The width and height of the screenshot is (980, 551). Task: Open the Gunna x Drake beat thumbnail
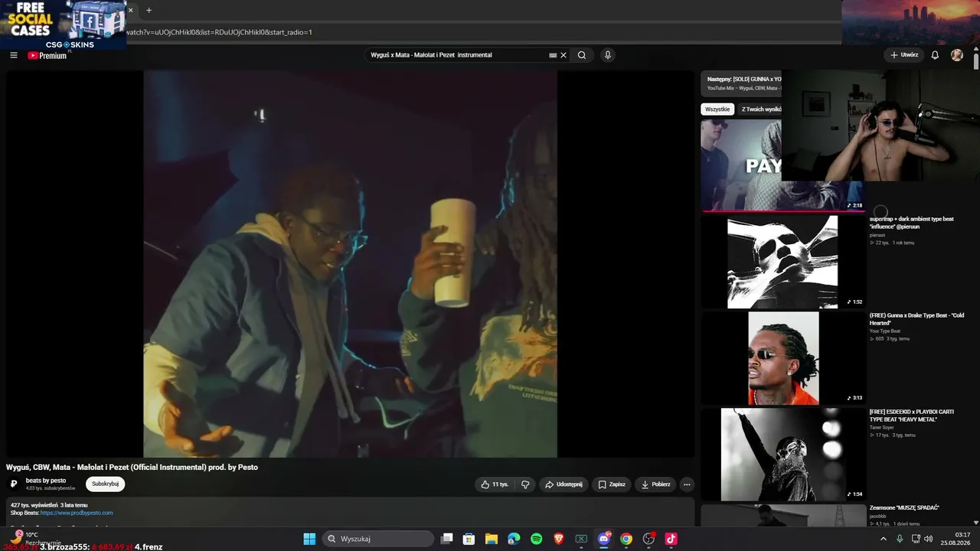(782, 358)
